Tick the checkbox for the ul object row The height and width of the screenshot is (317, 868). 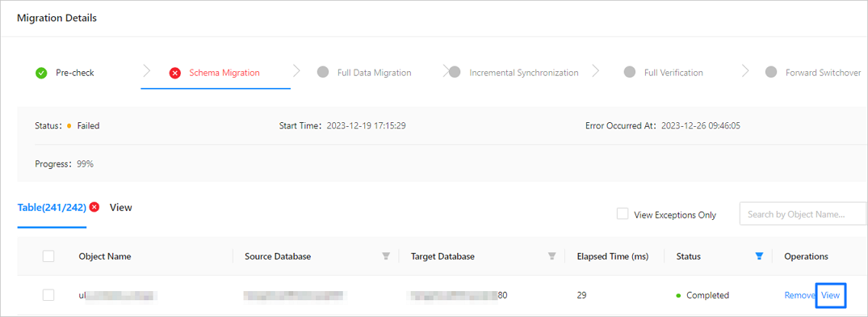point(48,295)
